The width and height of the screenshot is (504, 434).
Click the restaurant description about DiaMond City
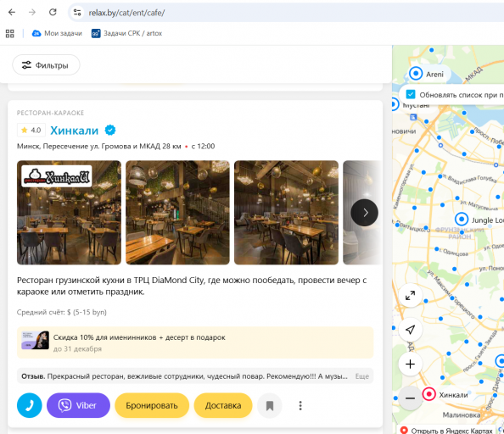(x=192, y=286)
